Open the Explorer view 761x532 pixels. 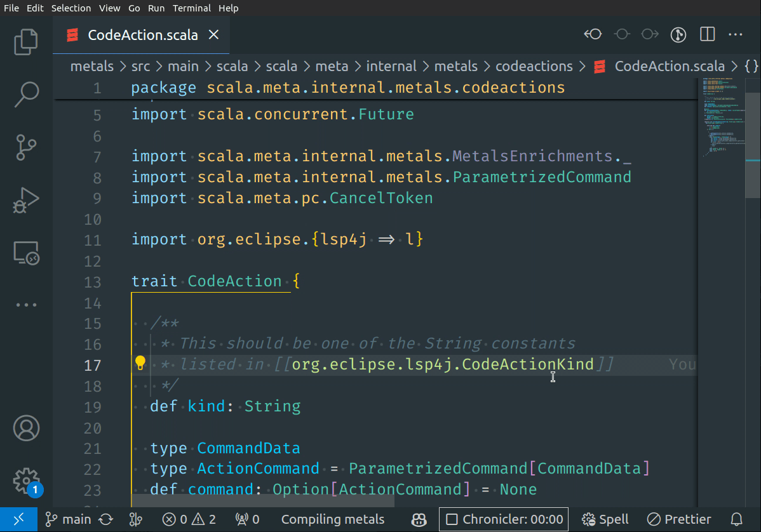pyautogui.click(x=26, y=42)
